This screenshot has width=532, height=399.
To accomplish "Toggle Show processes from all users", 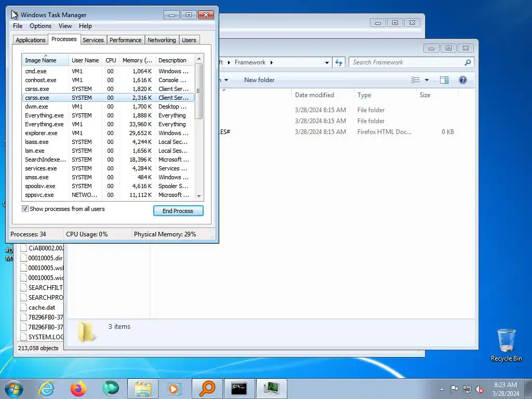I will tap(25, 209).
